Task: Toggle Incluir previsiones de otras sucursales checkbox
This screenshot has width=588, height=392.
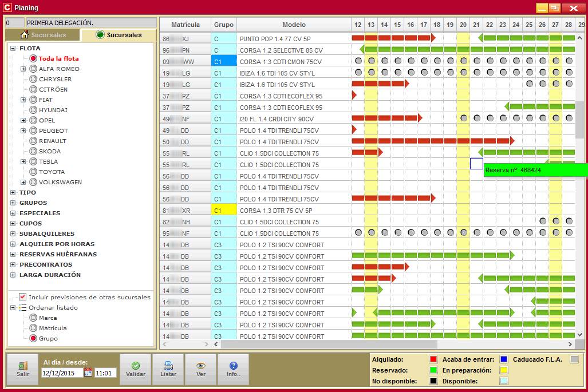Action: pos(23,297)
